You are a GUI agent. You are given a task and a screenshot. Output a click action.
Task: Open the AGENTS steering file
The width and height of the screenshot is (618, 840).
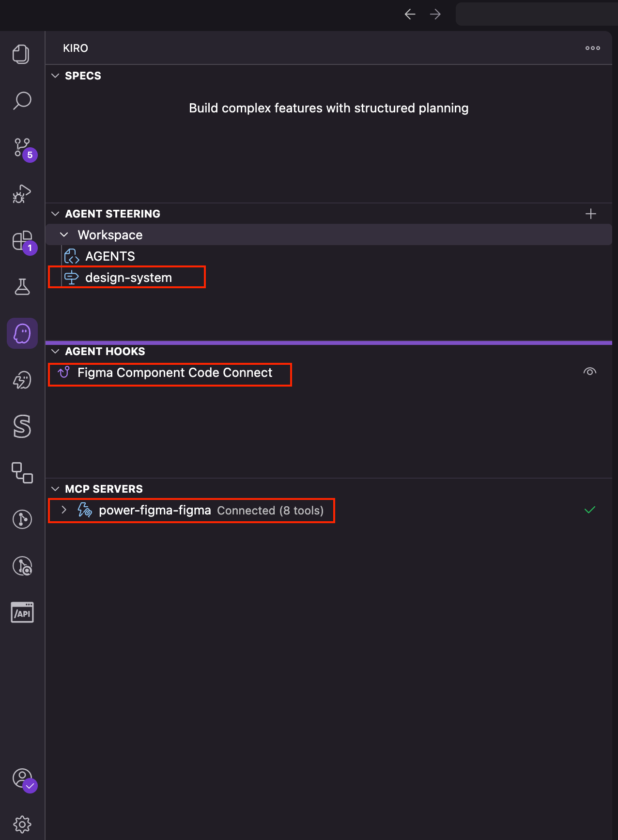point(110,256)
